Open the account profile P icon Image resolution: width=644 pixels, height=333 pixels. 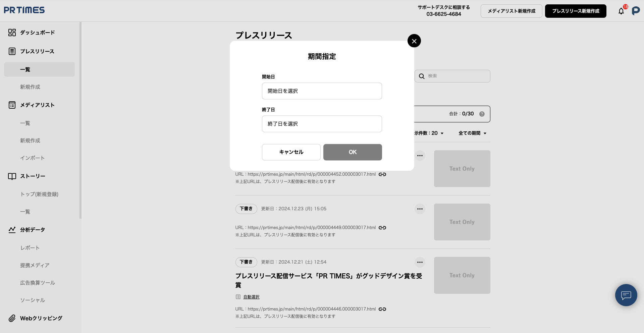pos(636,11)
